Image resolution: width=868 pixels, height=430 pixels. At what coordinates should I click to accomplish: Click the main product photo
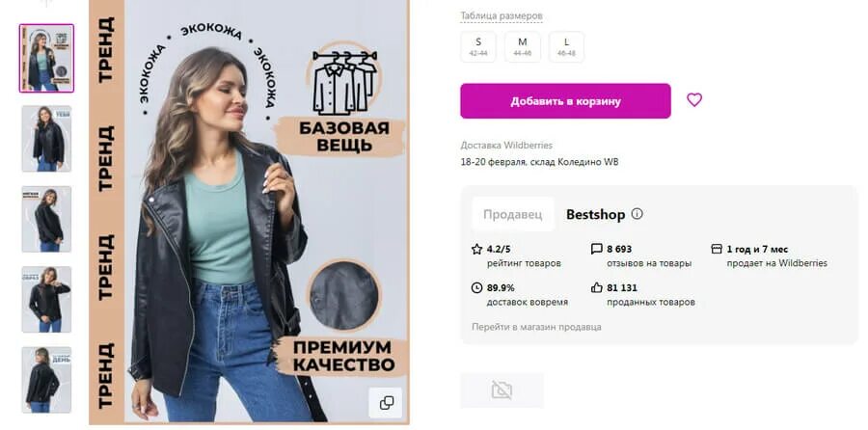point(249,212)
